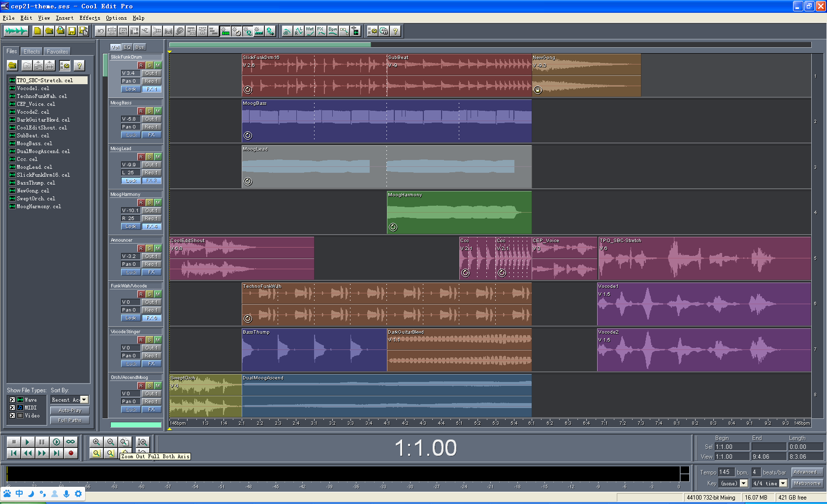The width and height of the screenshot is (827, 504).
Task: Click the Advanced tempo button
Action: (807, 472)
